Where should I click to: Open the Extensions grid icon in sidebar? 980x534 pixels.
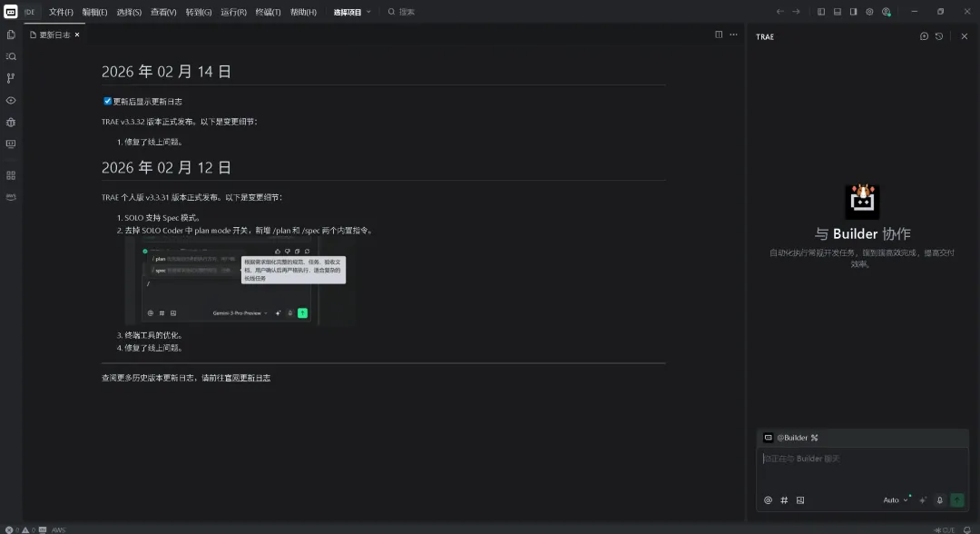click(11, 175)
